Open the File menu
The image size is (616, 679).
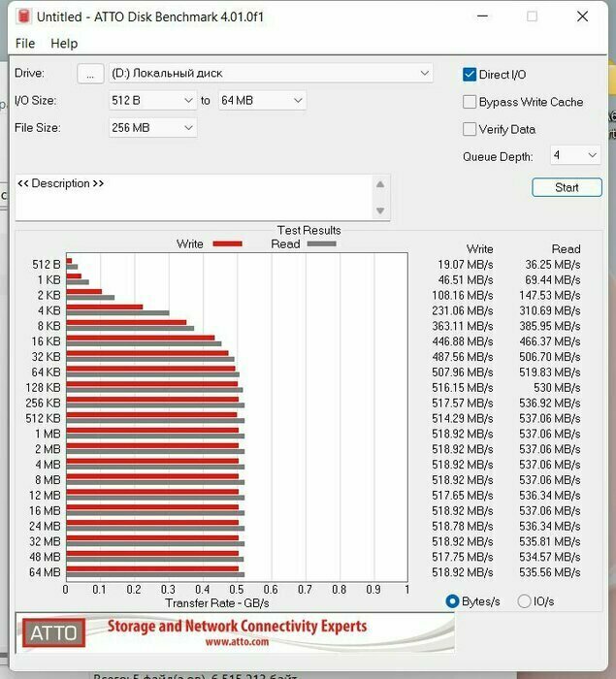[24, 44]
